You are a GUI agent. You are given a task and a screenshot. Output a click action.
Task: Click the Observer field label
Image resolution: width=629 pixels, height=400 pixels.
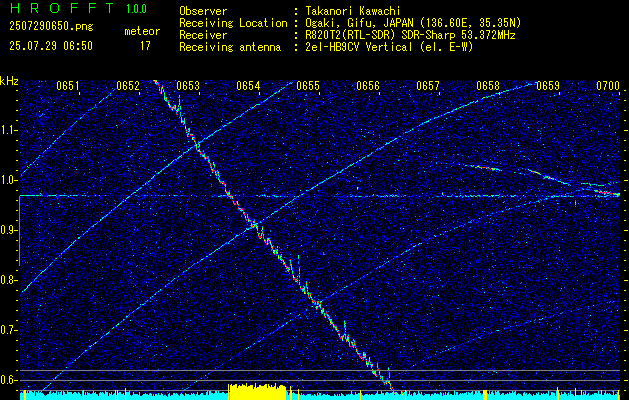pos(203,11)
